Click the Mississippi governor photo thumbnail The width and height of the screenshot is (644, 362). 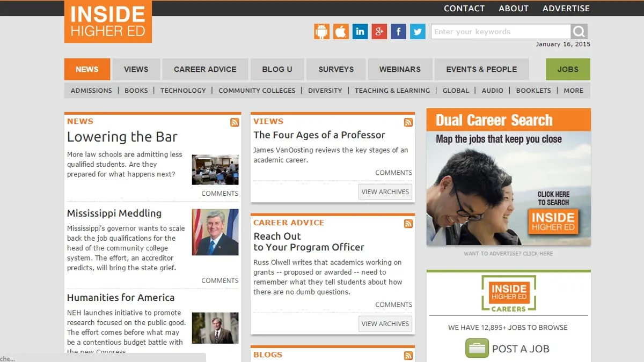215,232
